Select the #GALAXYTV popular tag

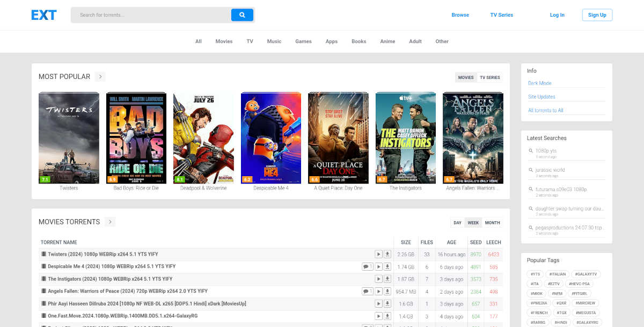pos(586,274)
